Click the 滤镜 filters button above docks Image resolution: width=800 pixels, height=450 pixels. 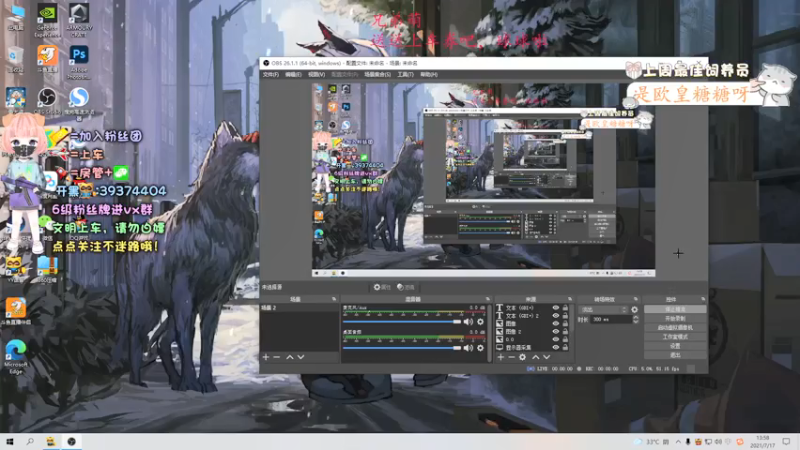click(x=406, y=287)
